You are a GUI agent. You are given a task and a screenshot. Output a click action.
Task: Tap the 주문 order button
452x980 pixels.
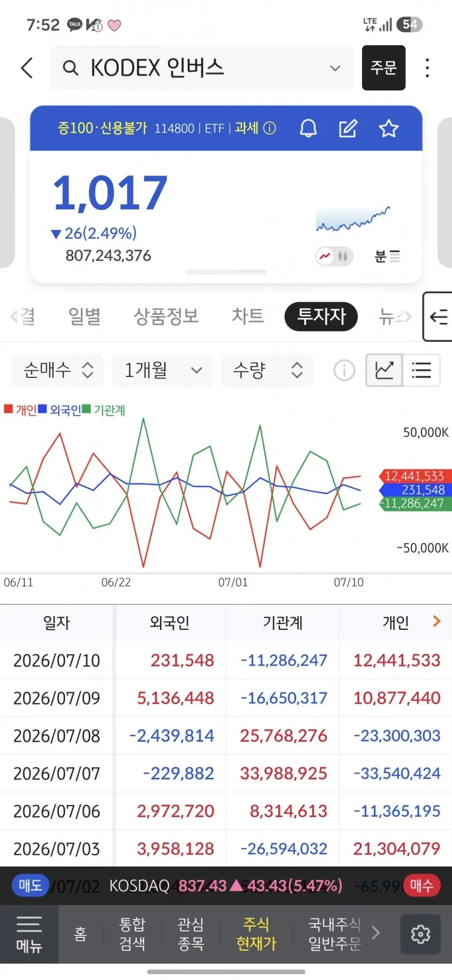click(x=383, y=68)
